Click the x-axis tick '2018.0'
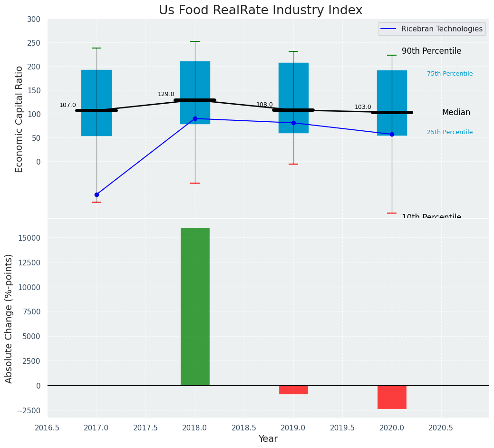Image resolution: width=494 pixels, height=448 pixels. coord(195,428)
